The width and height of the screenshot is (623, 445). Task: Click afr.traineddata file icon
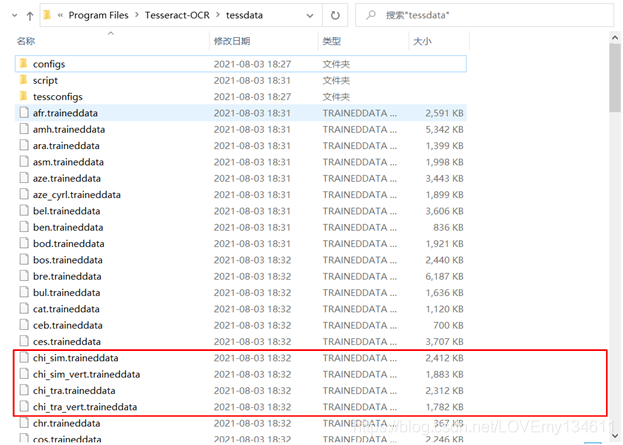click(x=24, y=112)
